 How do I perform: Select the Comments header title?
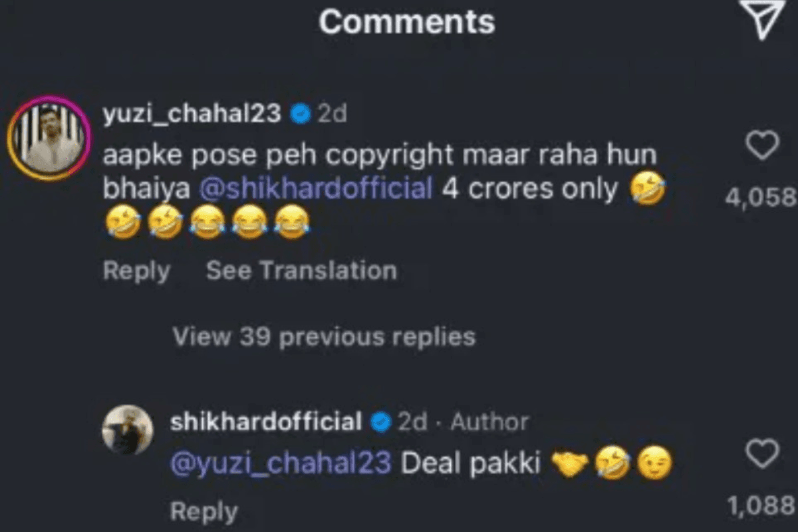(x=406, y=21)
